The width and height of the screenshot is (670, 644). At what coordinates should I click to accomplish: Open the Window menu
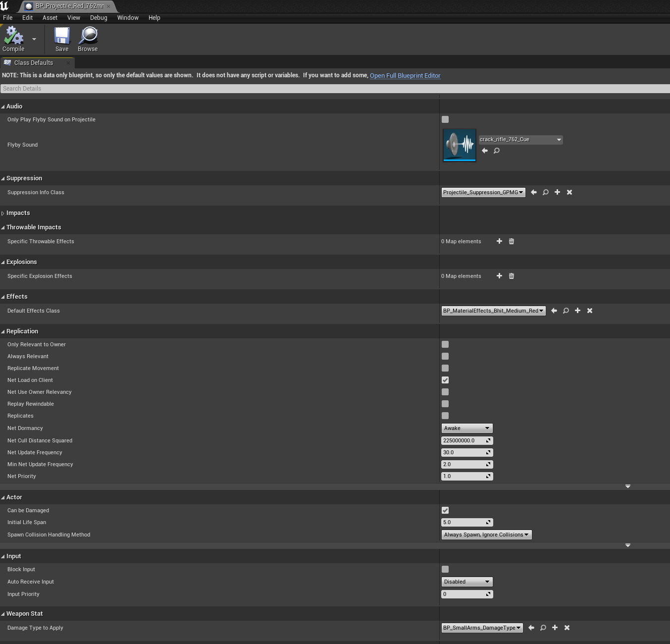(x=128, y=18)
